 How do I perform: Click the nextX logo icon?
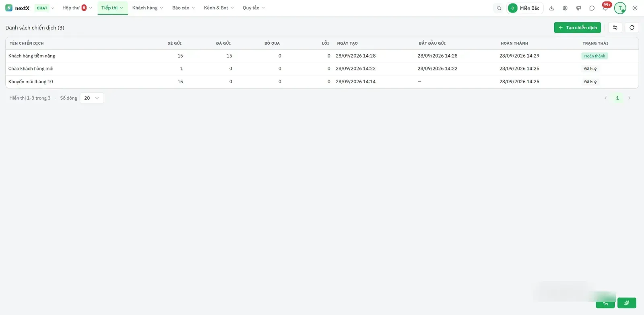click(x=9, y=8)
